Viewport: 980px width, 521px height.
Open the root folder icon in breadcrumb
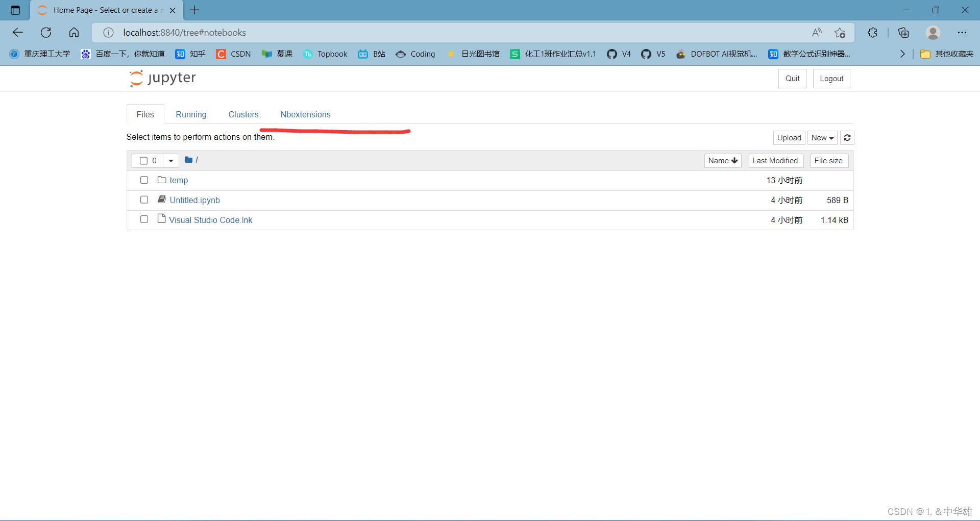(188, 160)
